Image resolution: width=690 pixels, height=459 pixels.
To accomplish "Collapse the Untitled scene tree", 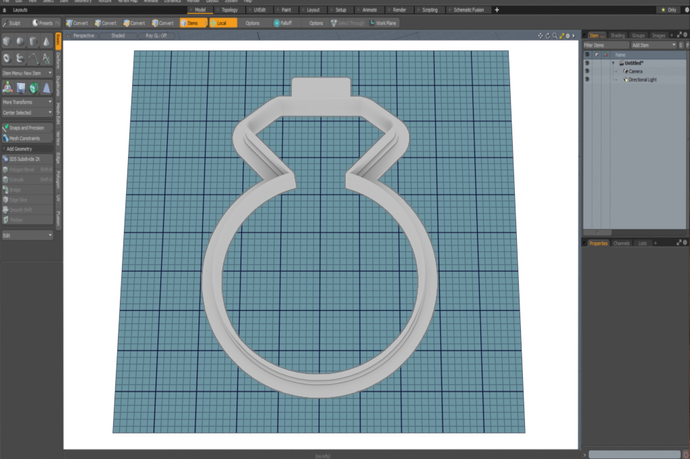I will coord(613,63).
